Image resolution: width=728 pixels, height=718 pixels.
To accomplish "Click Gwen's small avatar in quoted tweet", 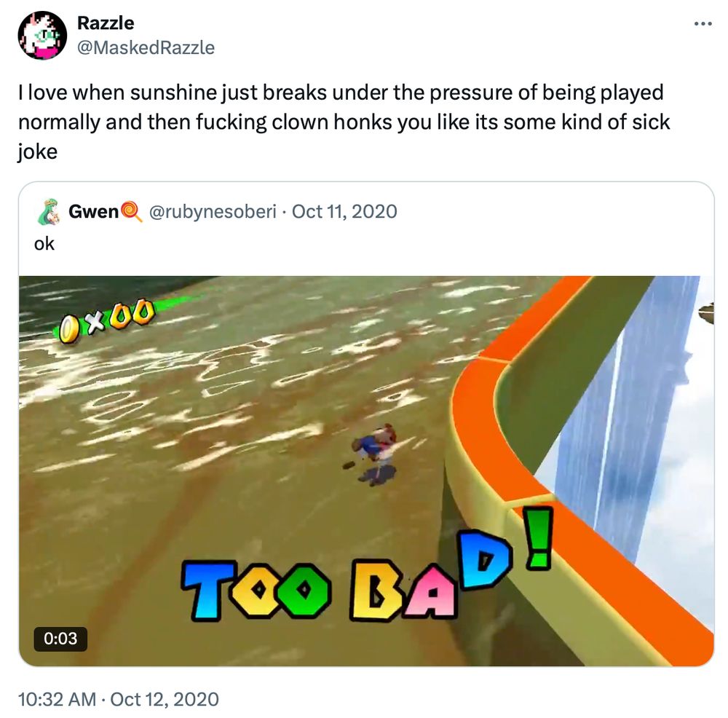I will click(49, 212).
